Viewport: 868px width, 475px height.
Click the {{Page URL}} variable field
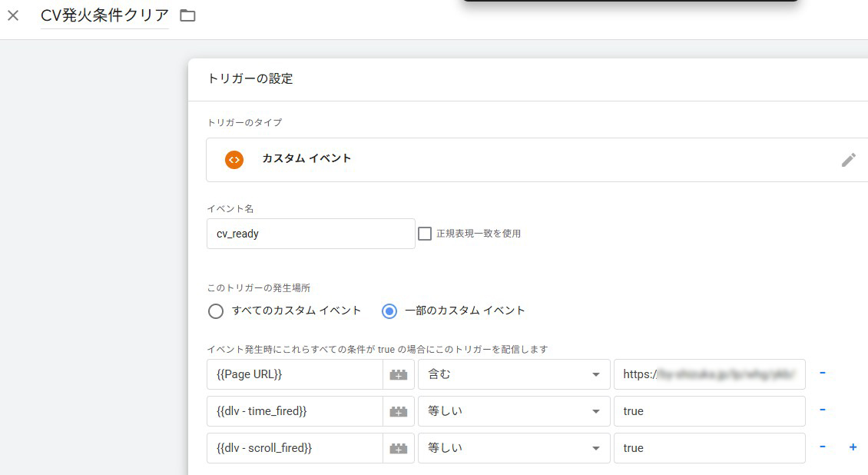(294, 374)
